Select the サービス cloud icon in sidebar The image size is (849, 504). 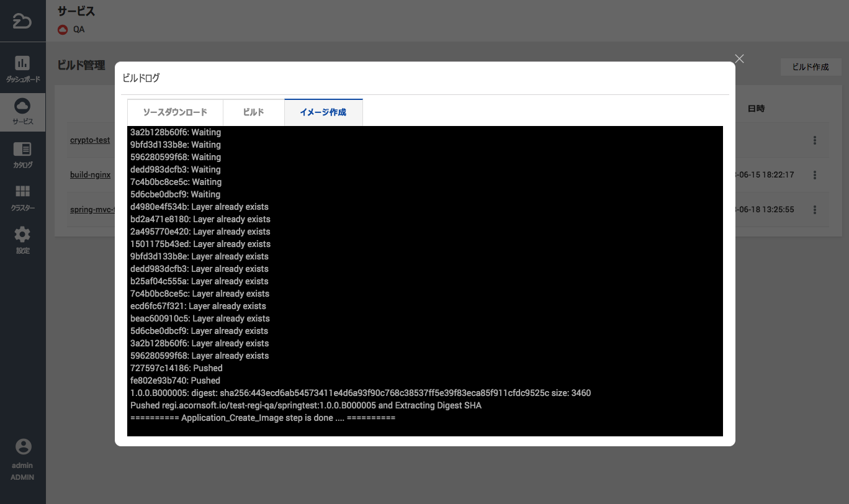[22, 106]
